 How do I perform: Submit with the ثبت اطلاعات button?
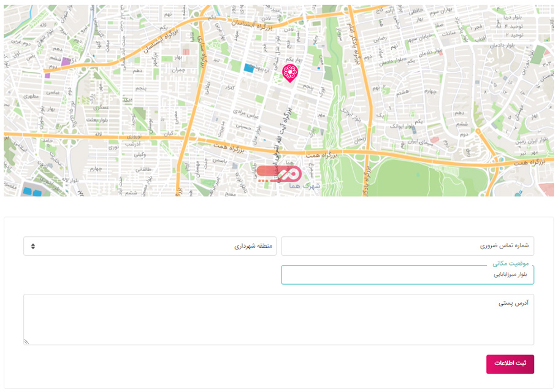tap(510, 364)
